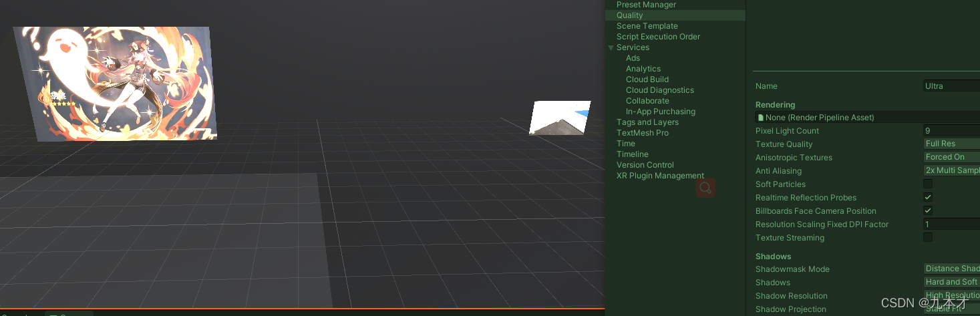
Task: Click the bold Shadows section heading
Action: (x=773, y=257)
